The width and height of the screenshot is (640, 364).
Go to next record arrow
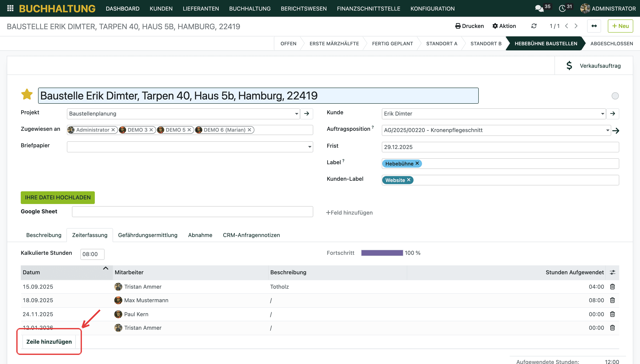coord(576,26)
